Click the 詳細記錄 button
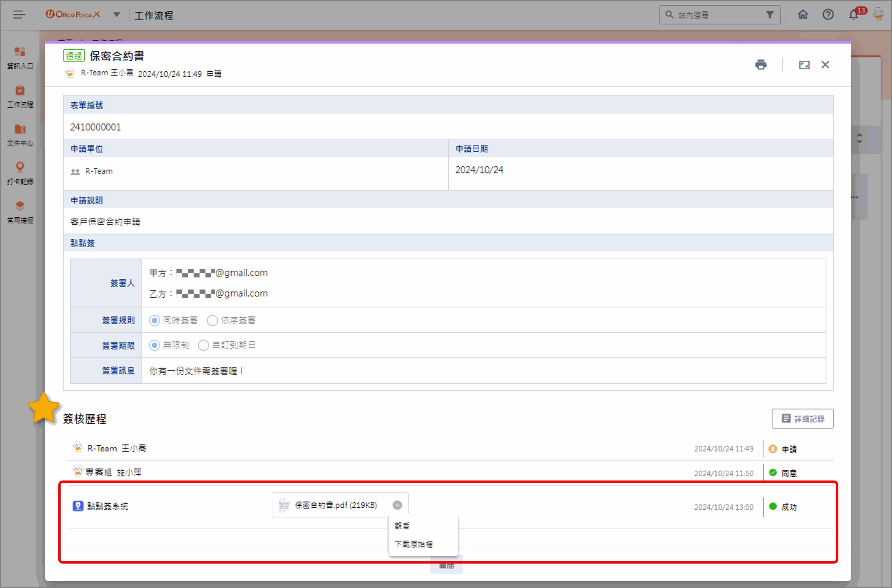The width and height of the screenshot is (892, 588). tap(802, 419)
